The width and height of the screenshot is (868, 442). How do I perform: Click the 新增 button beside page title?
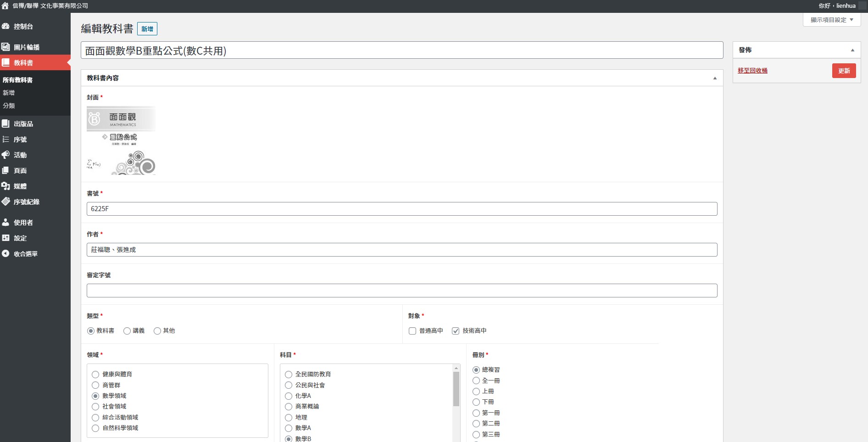(147, 29)
